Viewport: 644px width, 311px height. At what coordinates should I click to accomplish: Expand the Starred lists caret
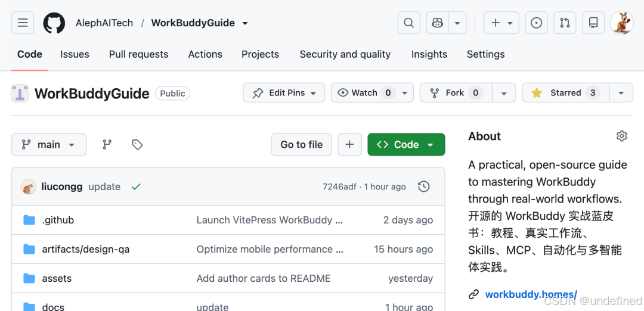[621, 93]
